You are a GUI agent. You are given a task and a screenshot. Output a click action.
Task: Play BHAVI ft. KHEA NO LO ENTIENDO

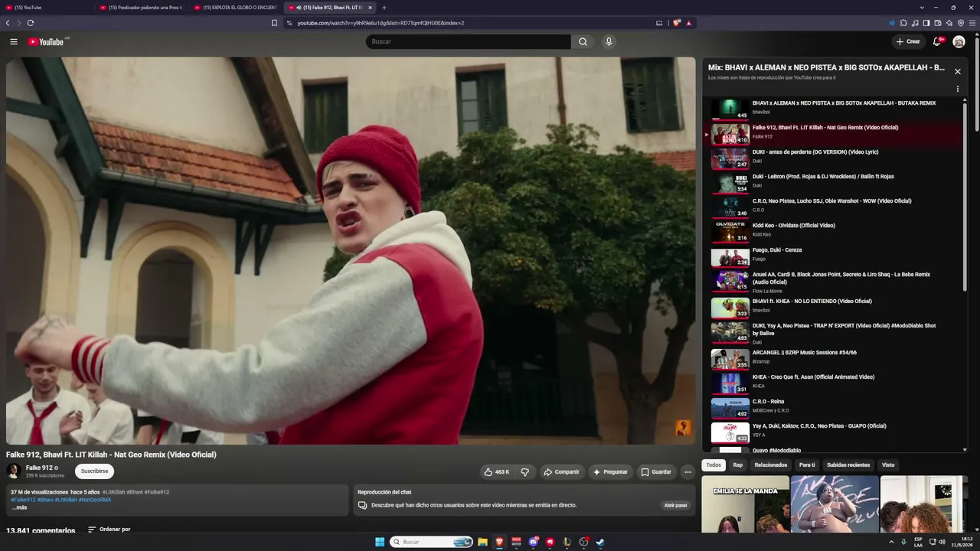click(833, 308)
